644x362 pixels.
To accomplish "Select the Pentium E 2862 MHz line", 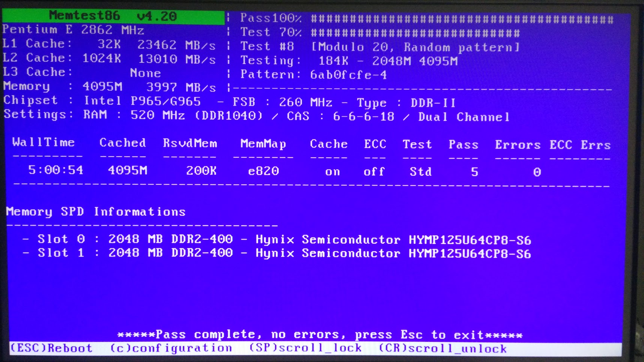I will [x=74, y=30].
